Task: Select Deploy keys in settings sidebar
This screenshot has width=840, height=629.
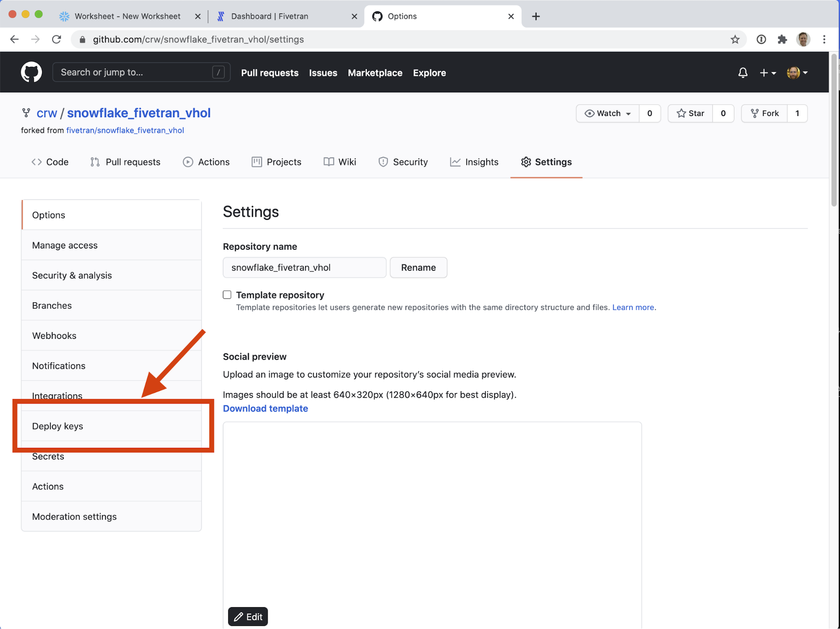Action: pos(58,426)
